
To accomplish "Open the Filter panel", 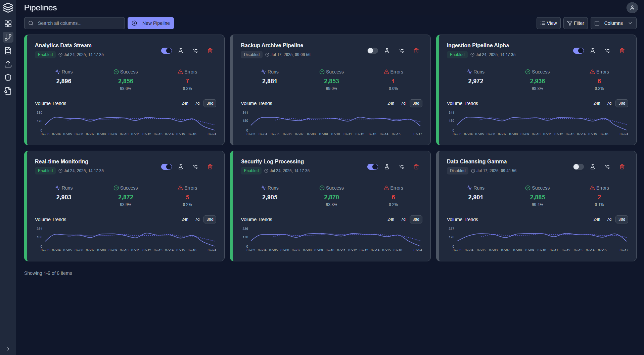I will (x=575, y=23).
